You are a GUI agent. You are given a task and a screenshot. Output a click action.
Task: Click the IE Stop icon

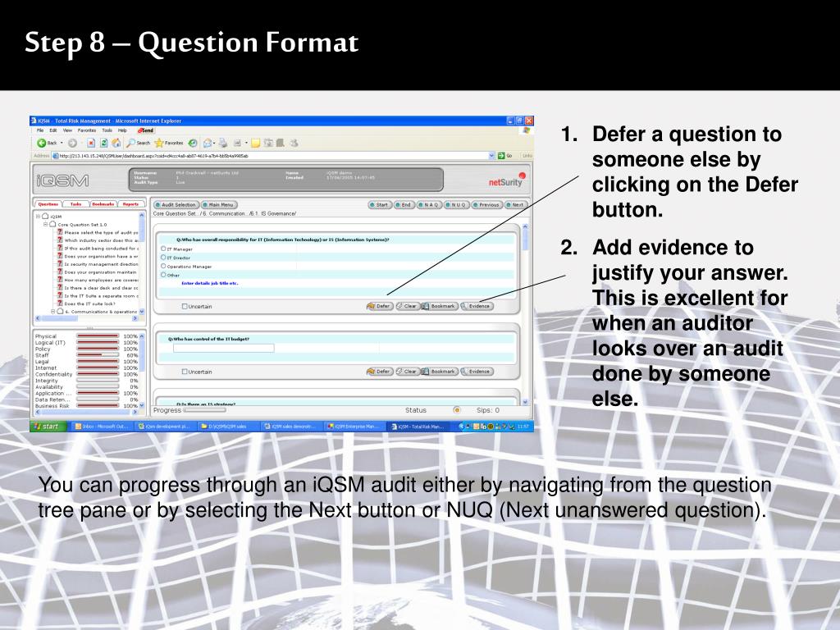tap(91, 143)
